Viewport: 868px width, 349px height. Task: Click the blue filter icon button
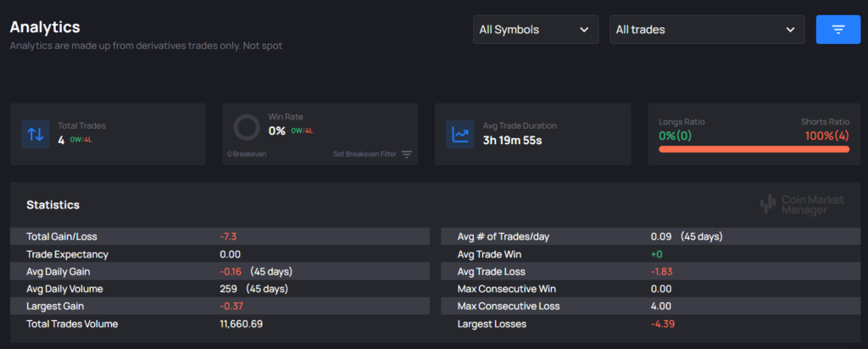coord(837,30)
